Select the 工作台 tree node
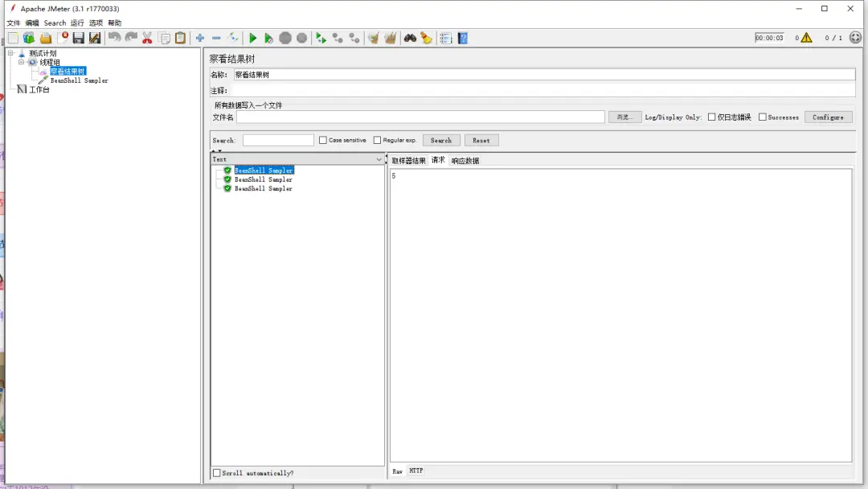 tap(39, 89)
